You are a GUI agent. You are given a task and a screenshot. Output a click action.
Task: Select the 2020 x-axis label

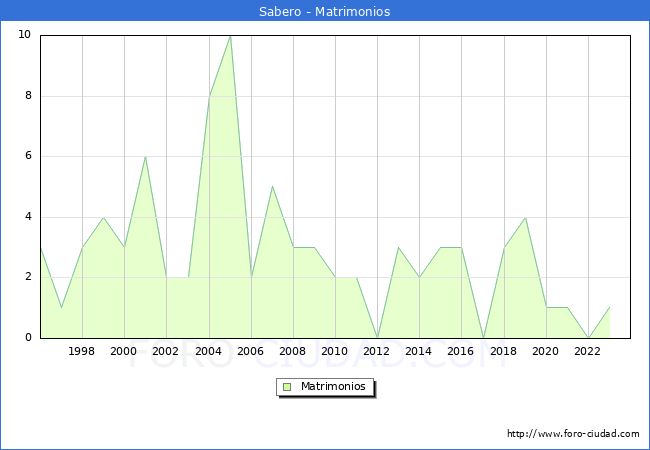point(546,352)
